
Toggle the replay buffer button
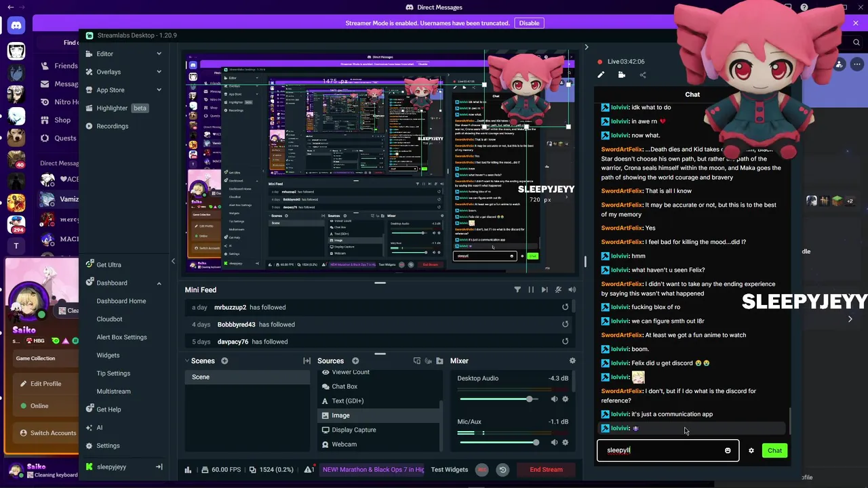[x=502, y=470]
